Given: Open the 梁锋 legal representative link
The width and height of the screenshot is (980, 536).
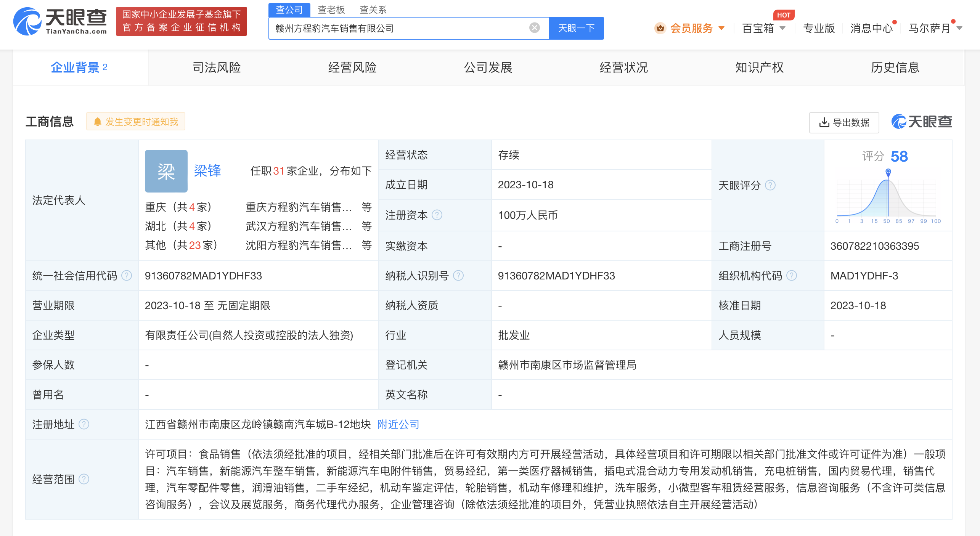Looking at the screenshot, I should click(207, 170).
